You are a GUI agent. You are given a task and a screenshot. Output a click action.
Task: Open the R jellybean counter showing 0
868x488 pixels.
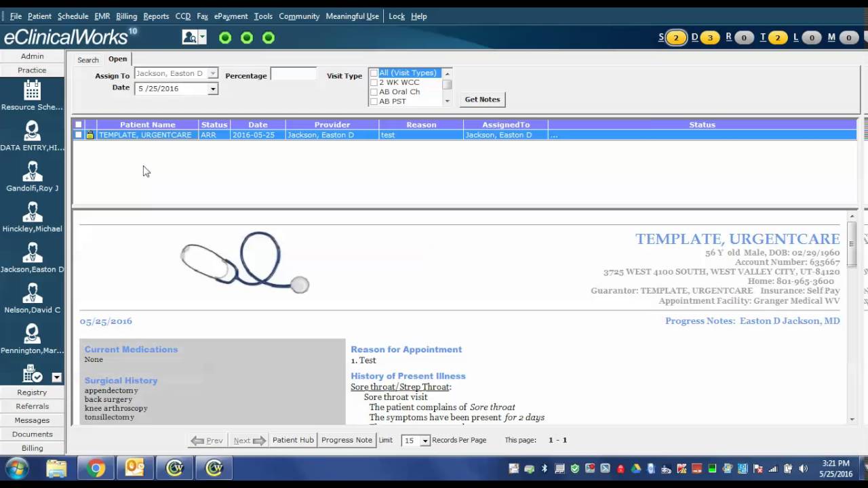pyautogui.click(x=744, y=38)
